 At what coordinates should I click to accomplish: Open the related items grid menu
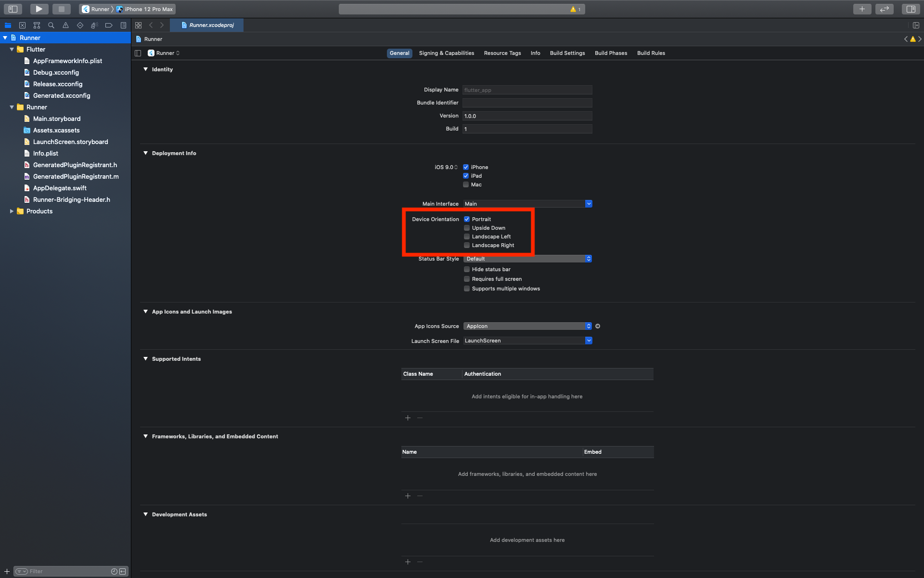(139, 25)
